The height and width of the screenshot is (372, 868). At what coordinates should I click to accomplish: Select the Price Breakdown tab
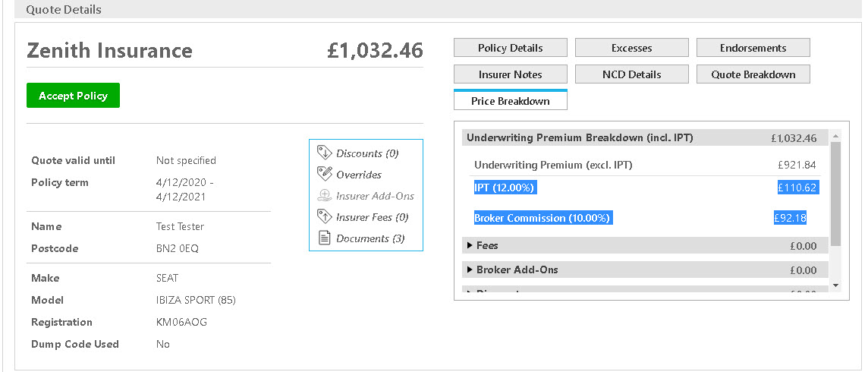point(511,100)
